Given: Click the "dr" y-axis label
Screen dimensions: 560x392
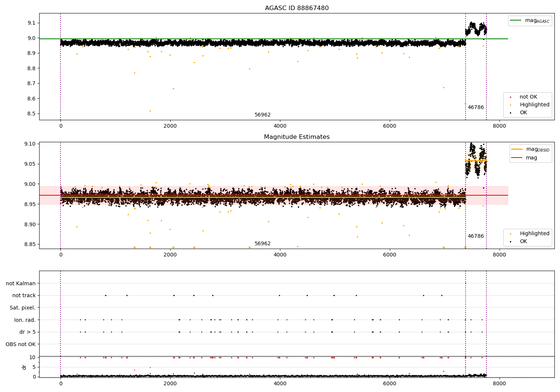Looking at the screenshot, I should (24, 367).
